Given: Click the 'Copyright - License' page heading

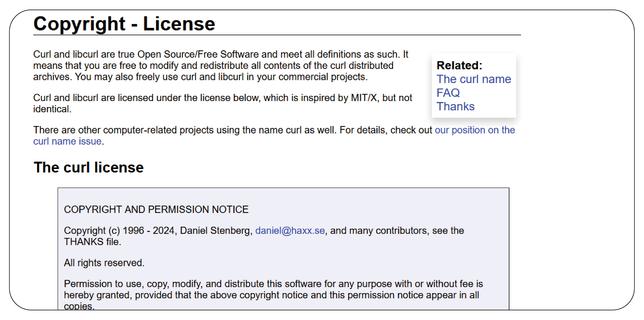Looking at the screenshot, I should 124,24.
